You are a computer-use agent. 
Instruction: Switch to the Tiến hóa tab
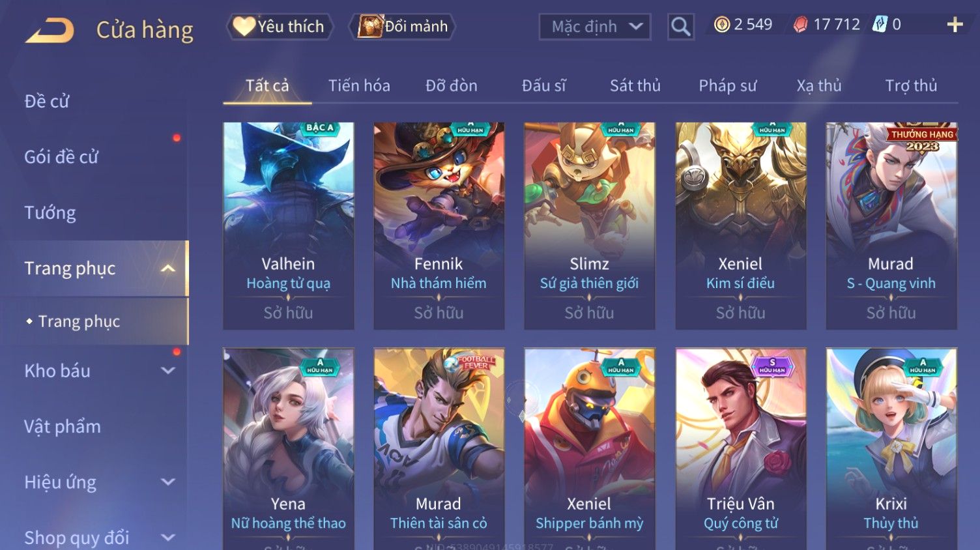(x=359, y=85)
